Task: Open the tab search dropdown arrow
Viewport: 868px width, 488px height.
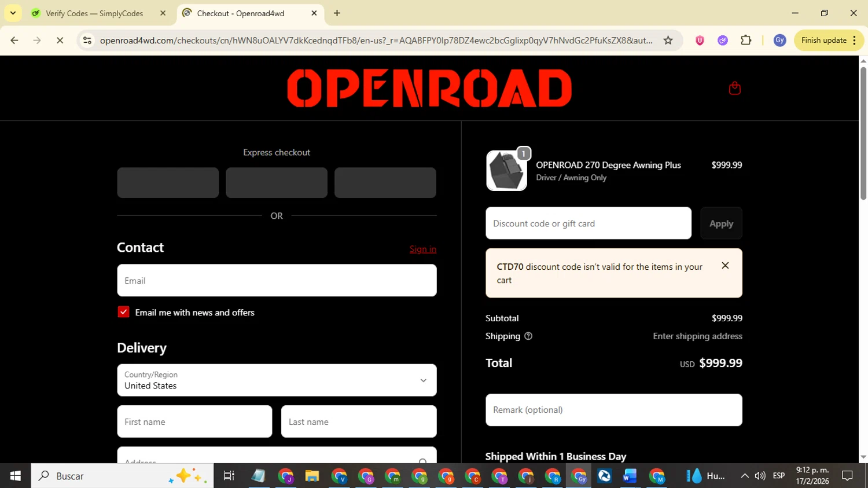Action: (x=13, y=13)
